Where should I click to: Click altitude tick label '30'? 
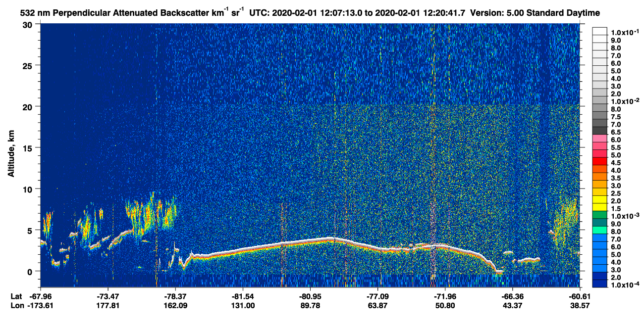[x=28, y=24]
